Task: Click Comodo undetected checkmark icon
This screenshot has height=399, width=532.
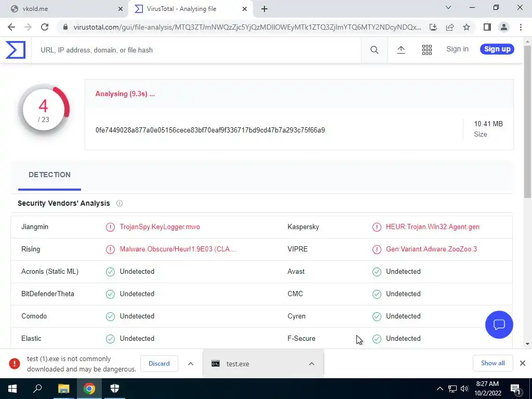Action: (x=110, y=316)
